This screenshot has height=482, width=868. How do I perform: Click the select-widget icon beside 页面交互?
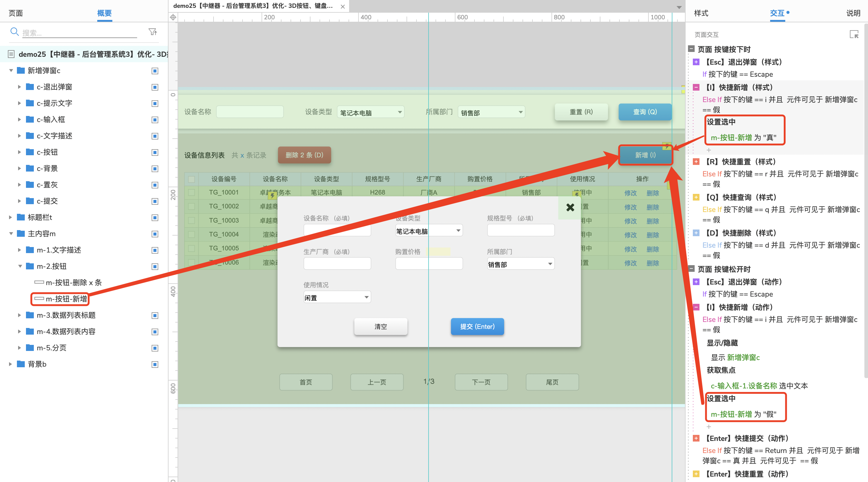(x=854, y=34)
